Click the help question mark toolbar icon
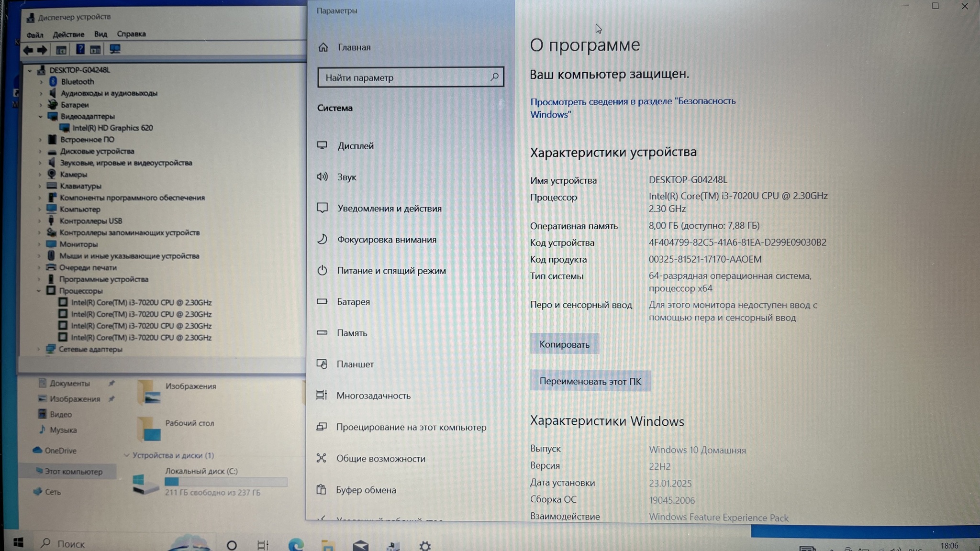This screenshot has width=980, height=551. (x=80, y=49)
